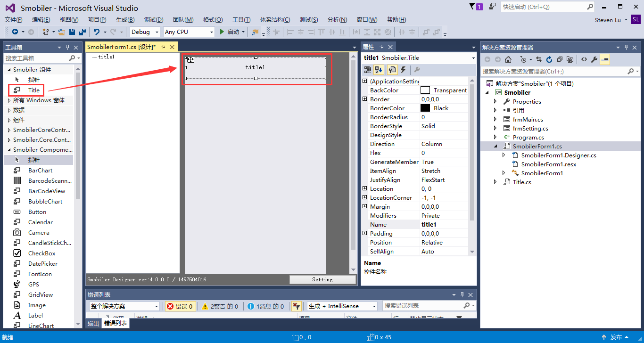Click the Smobiler Designer version link

click(147, 279)
